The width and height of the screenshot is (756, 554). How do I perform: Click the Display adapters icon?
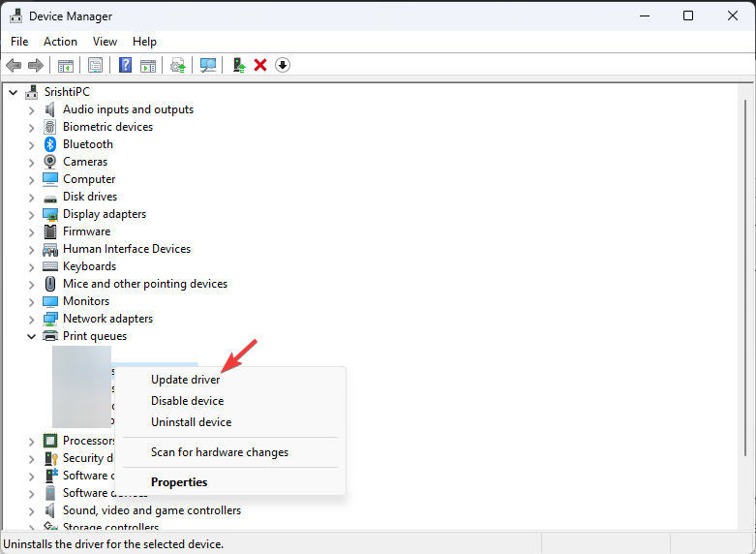(x=50, y=214)
